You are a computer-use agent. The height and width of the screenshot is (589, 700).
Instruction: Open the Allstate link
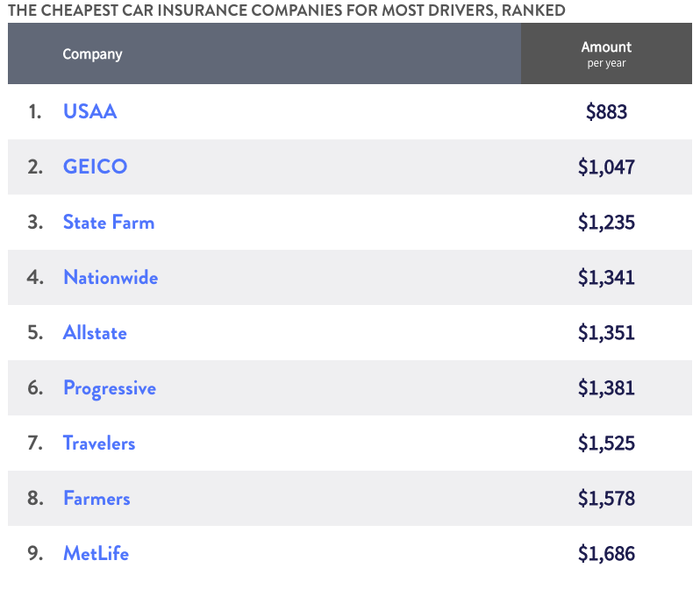pos(95,333)
